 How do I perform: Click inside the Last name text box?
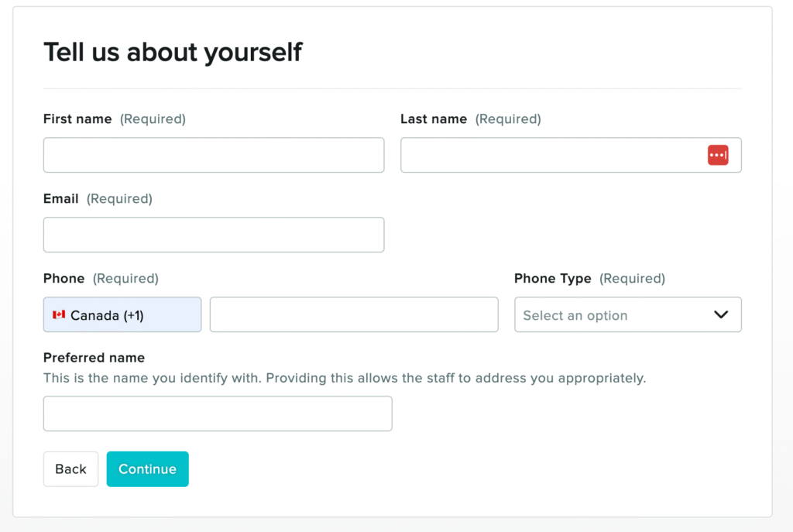(x=550, y=155)
